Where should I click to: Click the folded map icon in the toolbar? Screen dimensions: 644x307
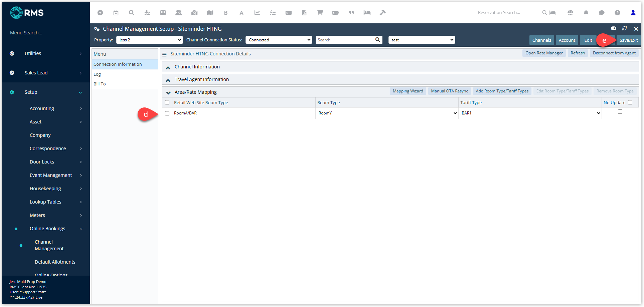coord(210,13)
